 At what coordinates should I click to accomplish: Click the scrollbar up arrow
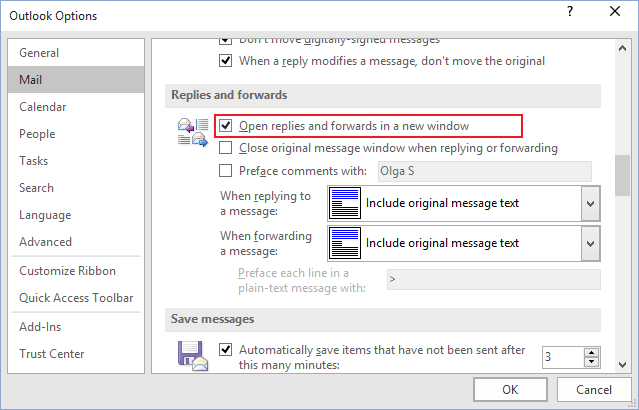tap(622, 48)
